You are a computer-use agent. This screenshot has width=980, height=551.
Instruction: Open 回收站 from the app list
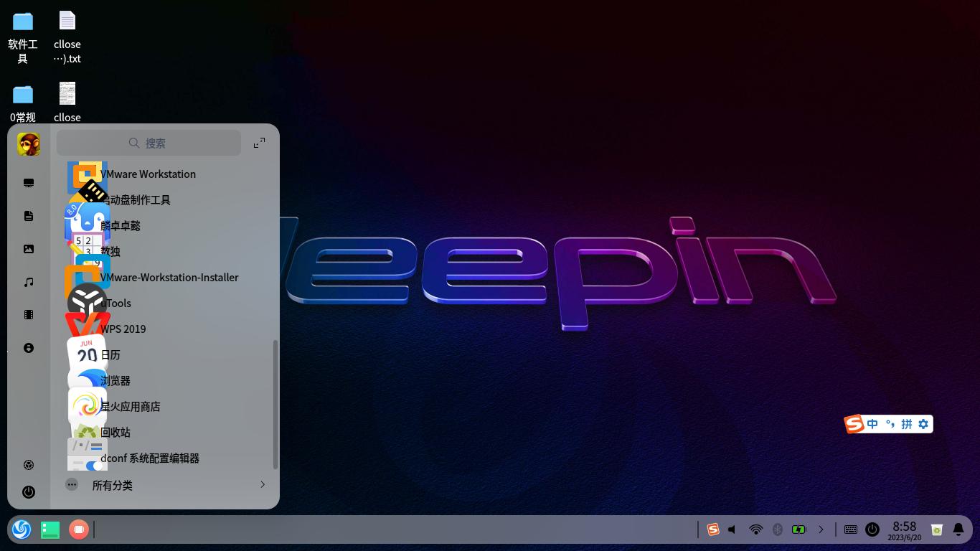(x=114, y=432)
